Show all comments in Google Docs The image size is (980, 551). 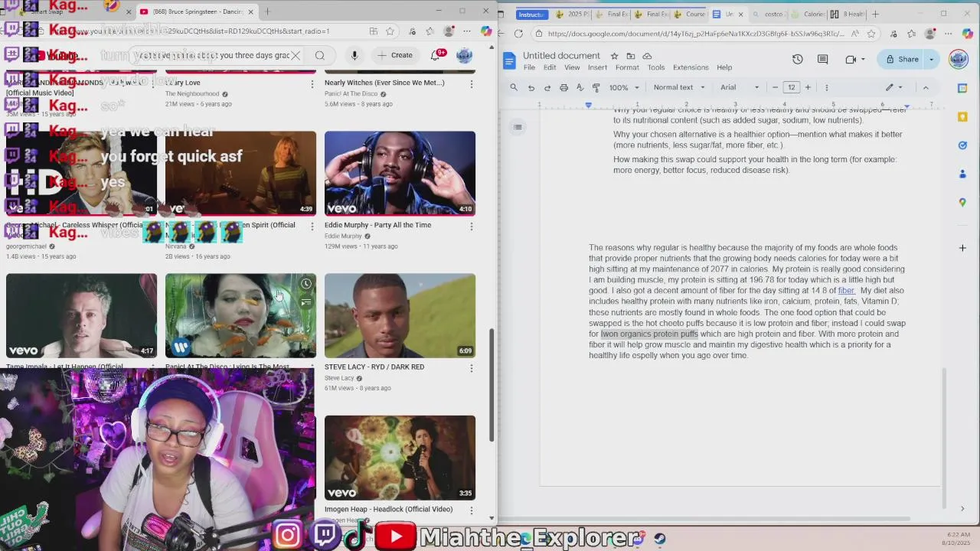(x=823, y=59)
